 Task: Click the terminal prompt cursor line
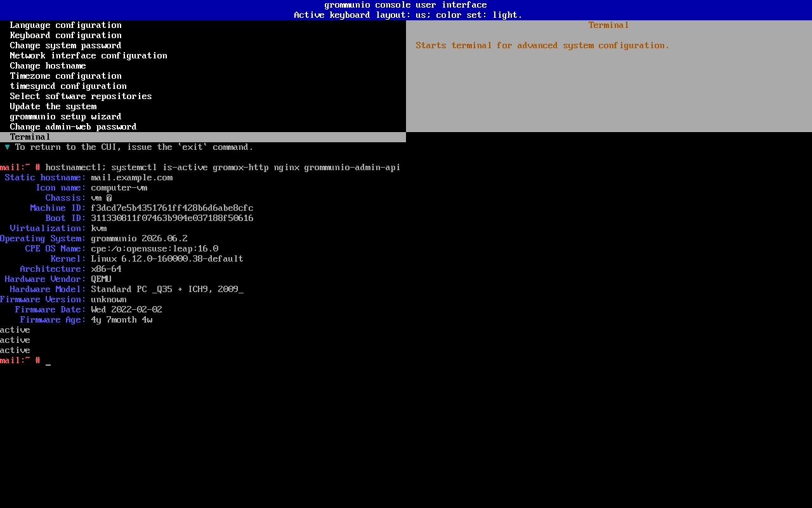coord(25,361)
